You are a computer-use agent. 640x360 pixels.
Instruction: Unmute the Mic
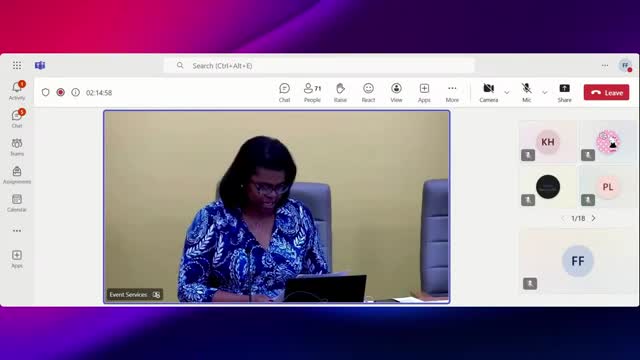point(527,93)
